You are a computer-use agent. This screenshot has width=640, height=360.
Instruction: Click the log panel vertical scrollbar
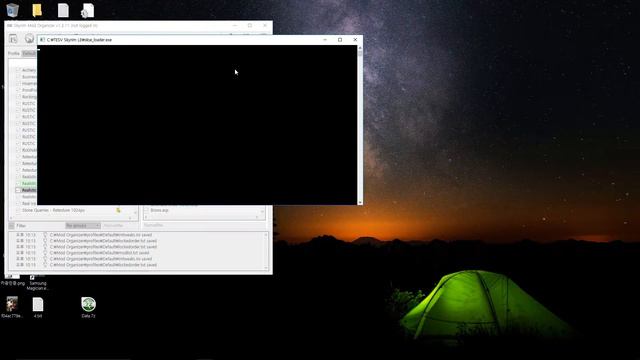point(266,251)
